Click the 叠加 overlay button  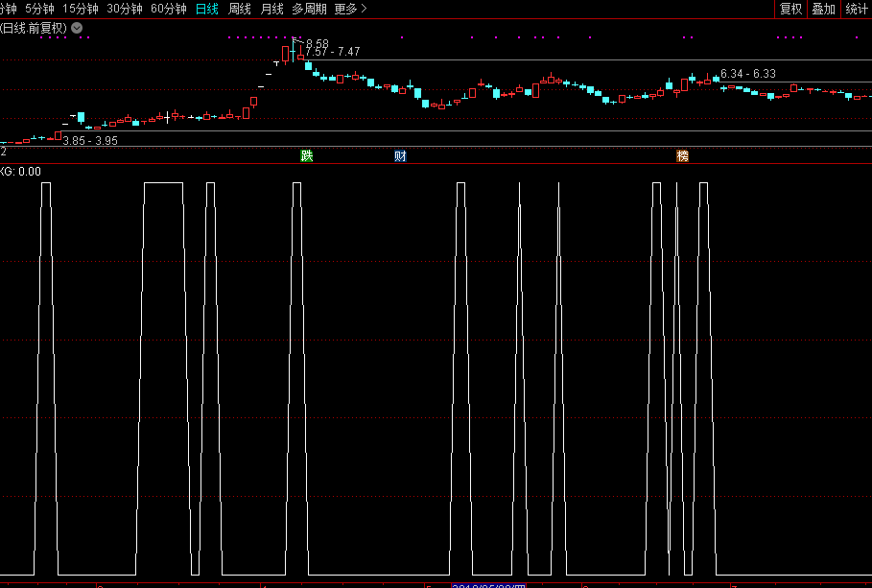click(x=823, y=9)
